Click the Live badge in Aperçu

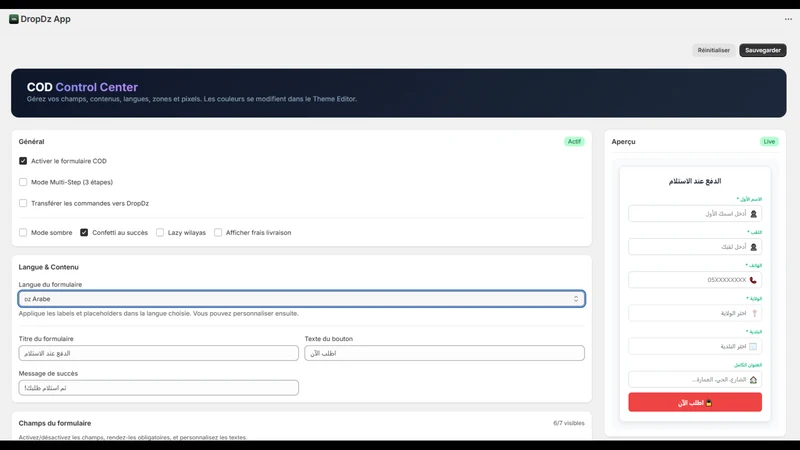pyautogui.click(x=769, y=142)
